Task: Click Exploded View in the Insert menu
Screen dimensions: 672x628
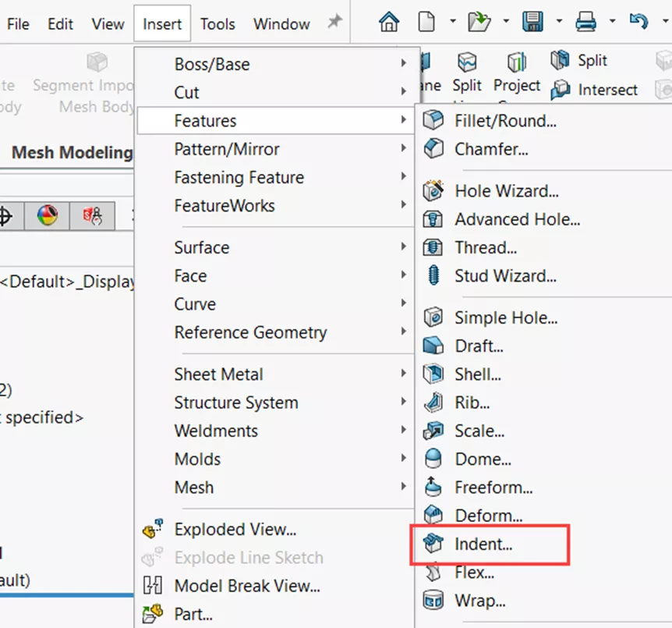Action: [235, 530]
